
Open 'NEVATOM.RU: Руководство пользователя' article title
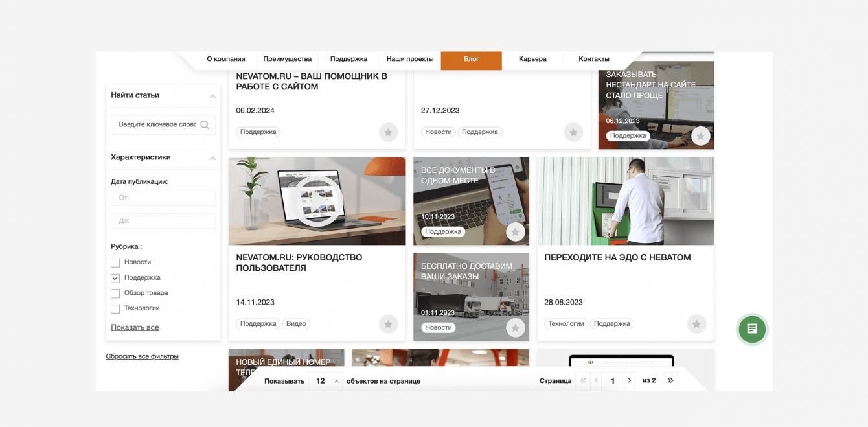(x=299, y=262)
